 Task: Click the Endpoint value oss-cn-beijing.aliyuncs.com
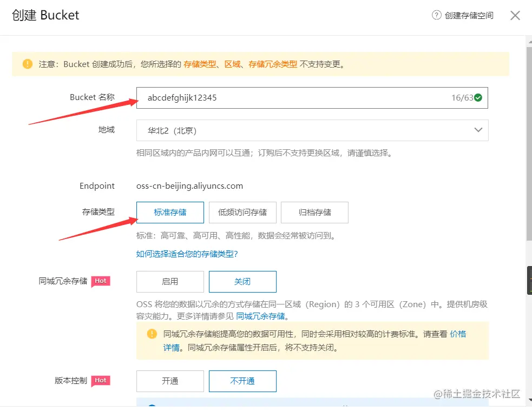[189, 186]
